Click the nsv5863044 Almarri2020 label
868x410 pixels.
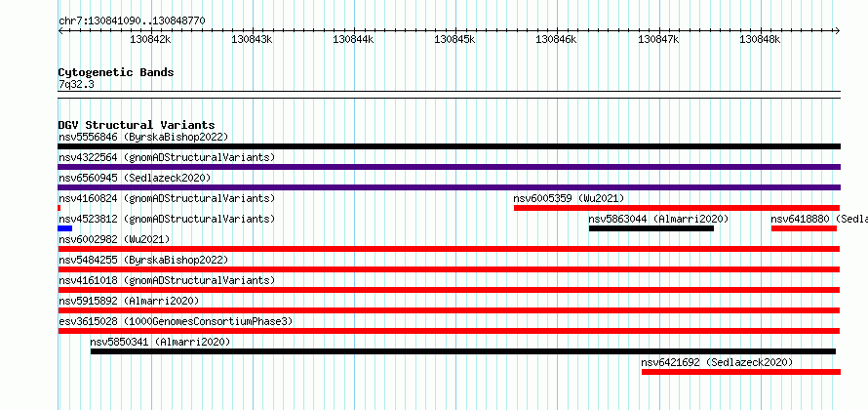tap(658, 219)
